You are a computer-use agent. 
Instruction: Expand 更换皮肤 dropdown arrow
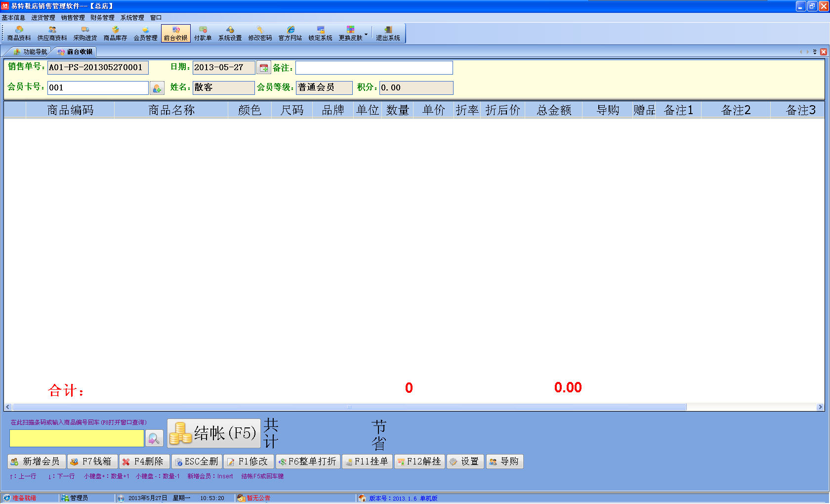click(366, 34)
